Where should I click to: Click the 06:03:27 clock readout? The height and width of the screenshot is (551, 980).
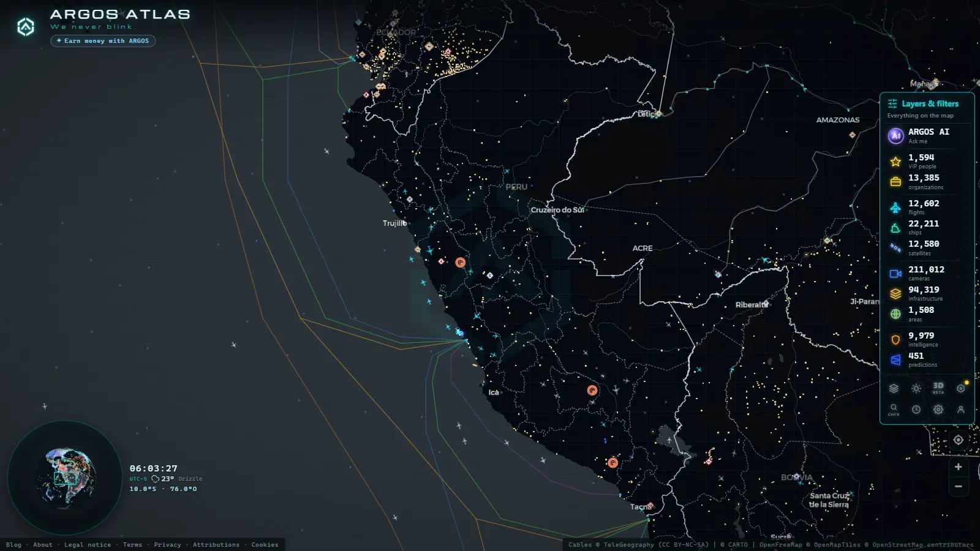pos(153,468)
